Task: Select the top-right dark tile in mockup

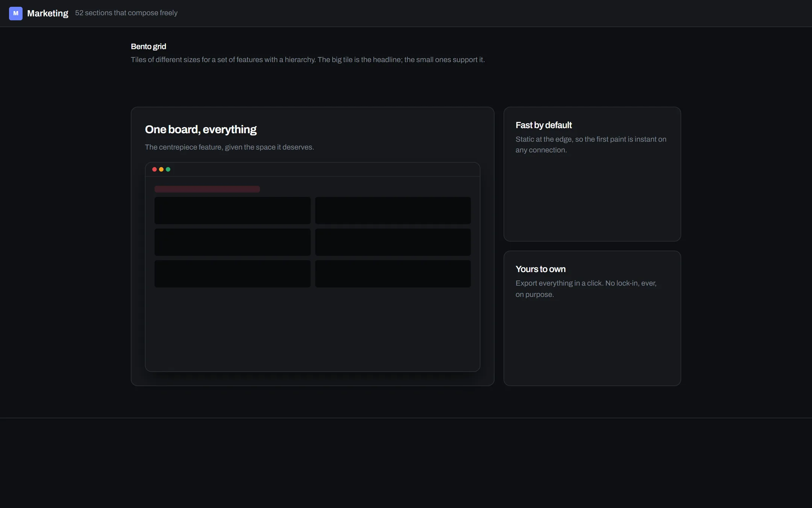Action: click(x=393, y=210)
